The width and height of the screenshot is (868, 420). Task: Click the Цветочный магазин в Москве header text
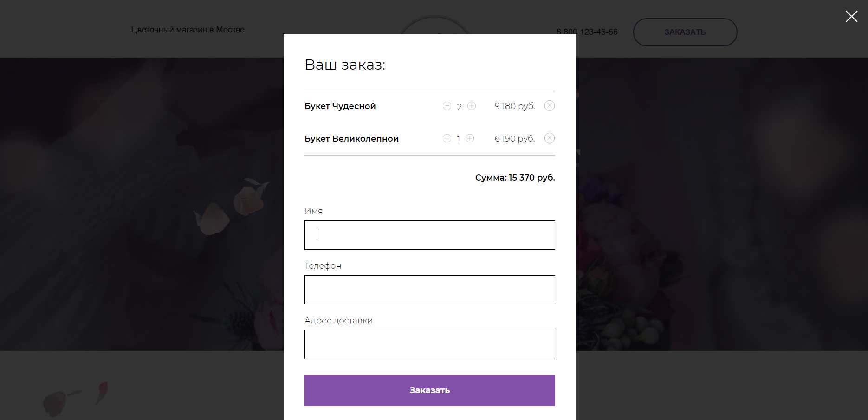pos(188,30)
